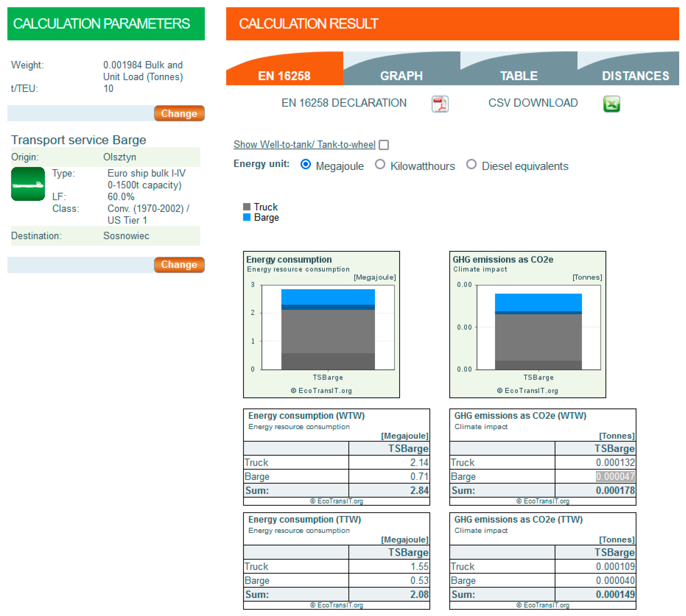This screenshot has height=616, width=686.
Task: Tick the Show Well-to-tank/Tank-to-wheel checkbox
Action: point(383,145)
